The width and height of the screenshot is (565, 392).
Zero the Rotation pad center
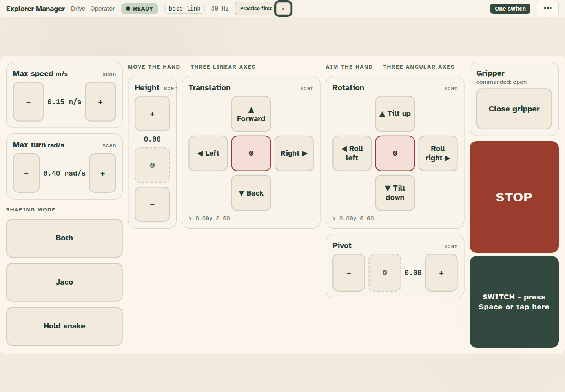coord(395,153)
